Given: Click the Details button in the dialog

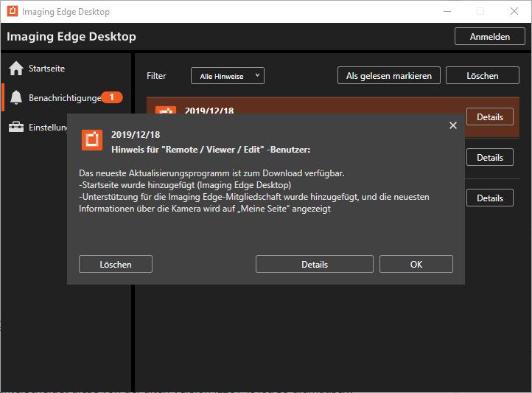Looking at the screenshot, I should 315,264.
